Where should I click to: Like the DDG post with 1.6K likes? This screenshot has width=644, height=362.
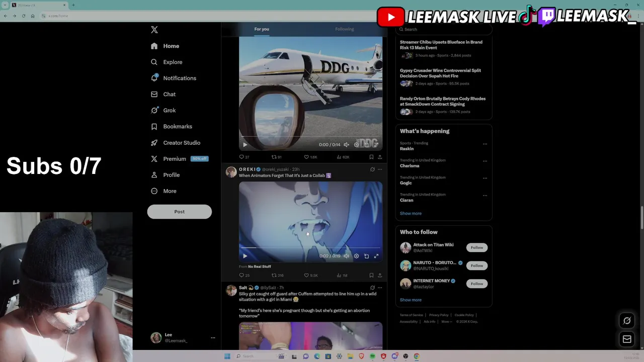click(310, 157)
